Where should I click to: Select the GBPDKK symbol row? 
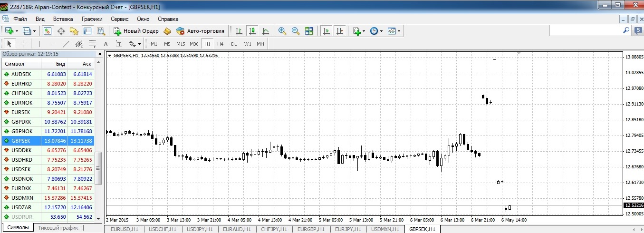48,122
